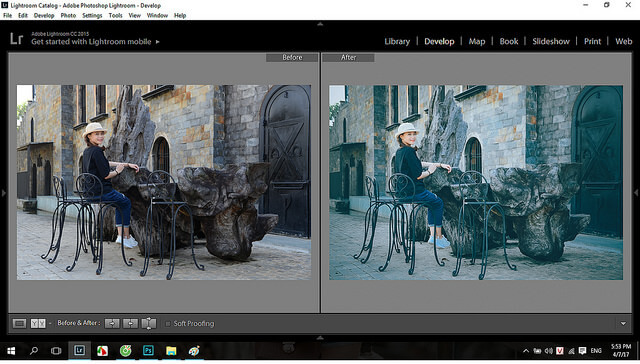Viewport: 640px width, 364px height.
Task: Open the Develop menu in menu bar
Action: point(44,16)
